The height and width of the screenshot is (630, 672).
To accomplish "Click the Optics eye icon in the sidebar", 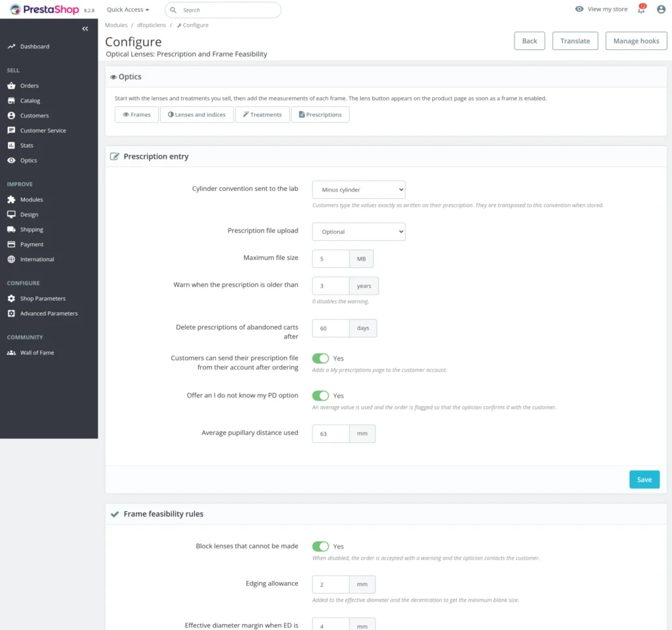I will click(x=11, y=160).
